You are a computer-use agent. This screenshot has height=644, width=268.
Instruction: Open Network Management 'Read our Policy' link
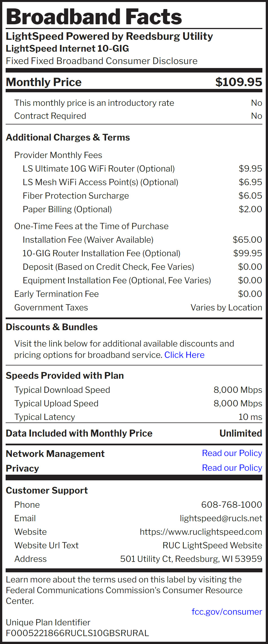[x=232, y=453]
